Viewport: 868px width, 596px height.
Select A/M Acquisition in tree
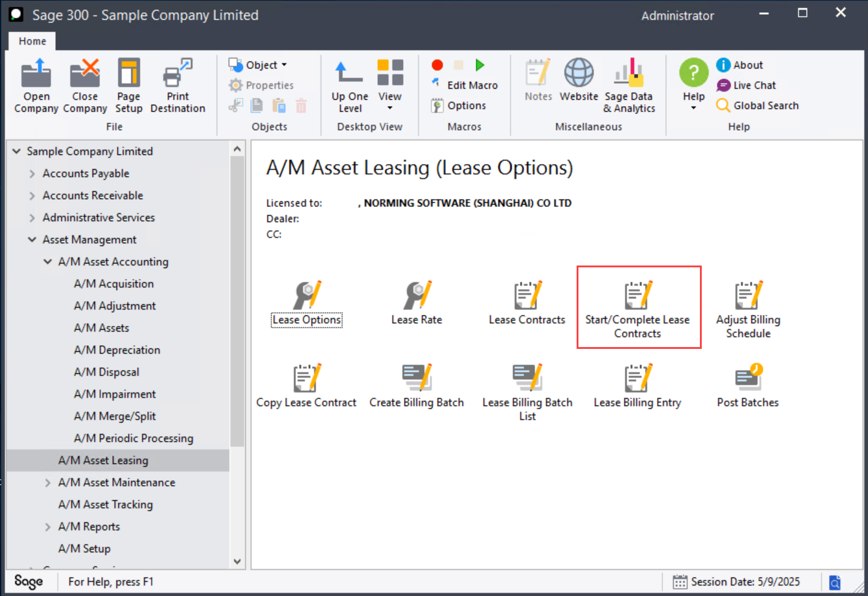114,284
